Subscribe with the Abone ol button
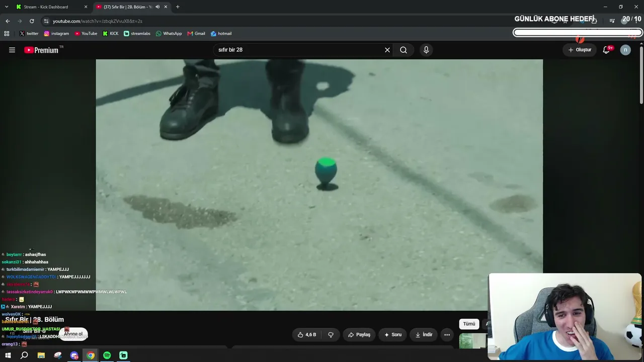The image size is (644, 362). (73, 334)
